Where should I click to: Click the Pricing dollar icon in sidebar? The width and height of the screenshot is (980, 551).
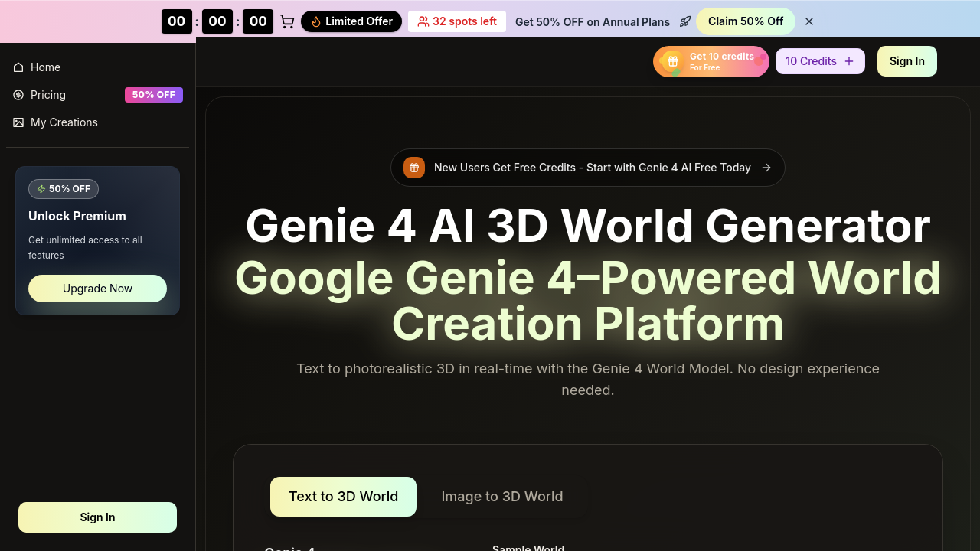(18, 95)
